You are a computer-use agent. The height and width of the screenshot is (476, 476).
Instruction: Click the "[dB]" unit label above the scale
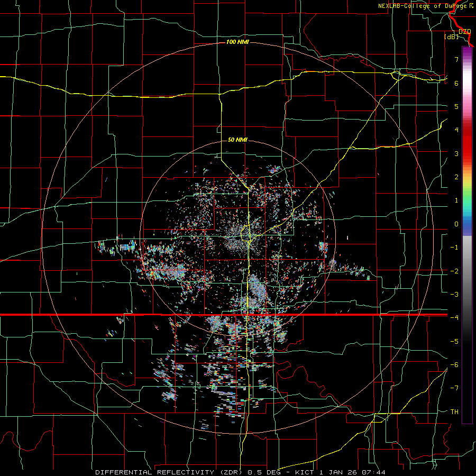pos(451,37)
